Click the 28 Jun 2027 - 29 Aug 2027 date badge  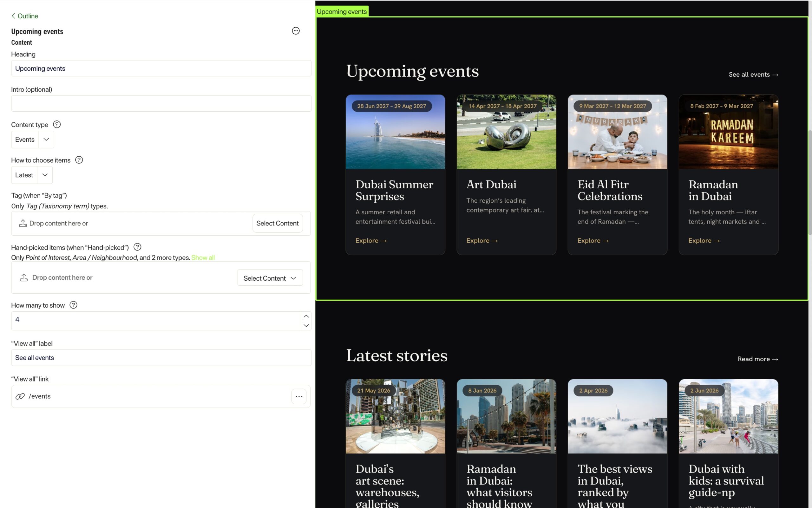pyautogui.click(x=391, y=106)
